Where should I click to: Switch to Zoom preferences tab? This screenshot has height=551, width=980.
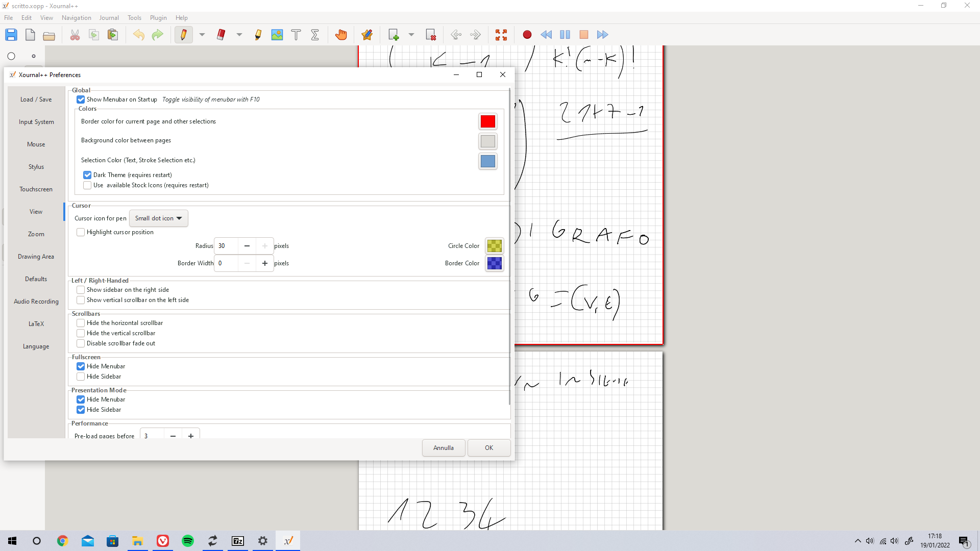pos(36,234)
